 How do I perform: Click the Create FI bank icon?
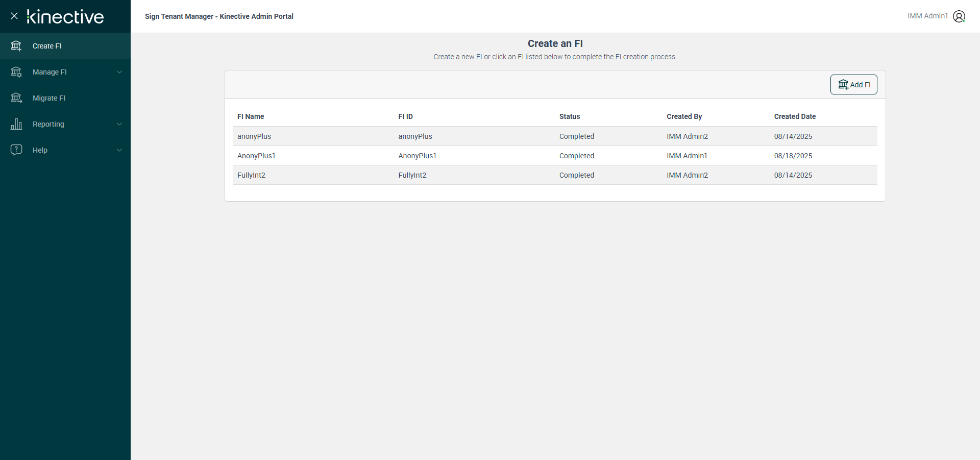pos(16,46)
